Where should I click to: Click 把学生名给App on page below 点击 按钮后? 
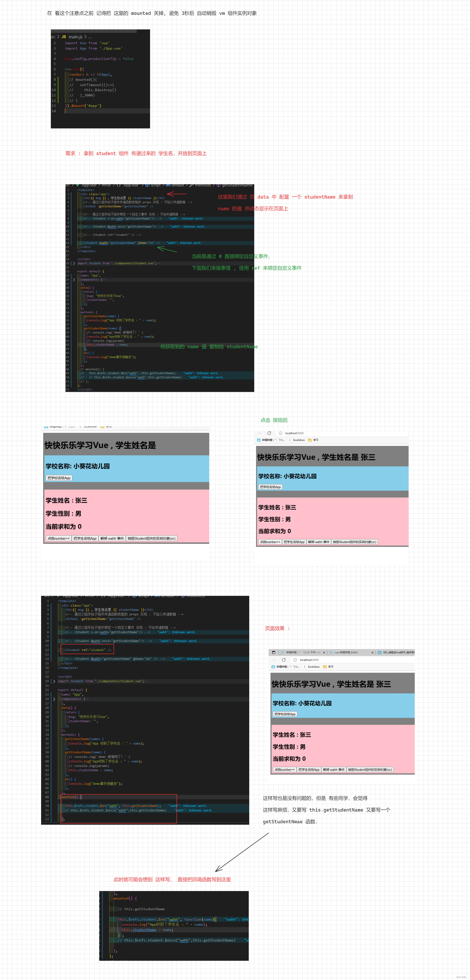[x=294, y=542]
